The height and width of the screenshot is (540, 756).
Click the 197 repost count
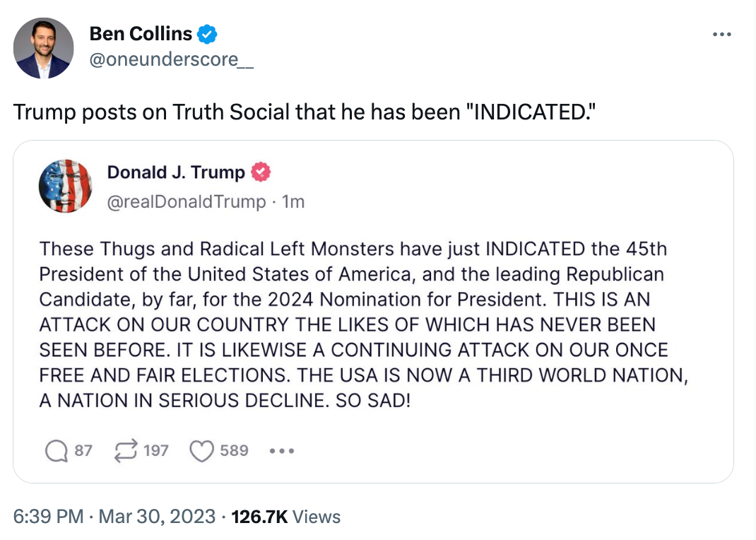pos(156,450)
